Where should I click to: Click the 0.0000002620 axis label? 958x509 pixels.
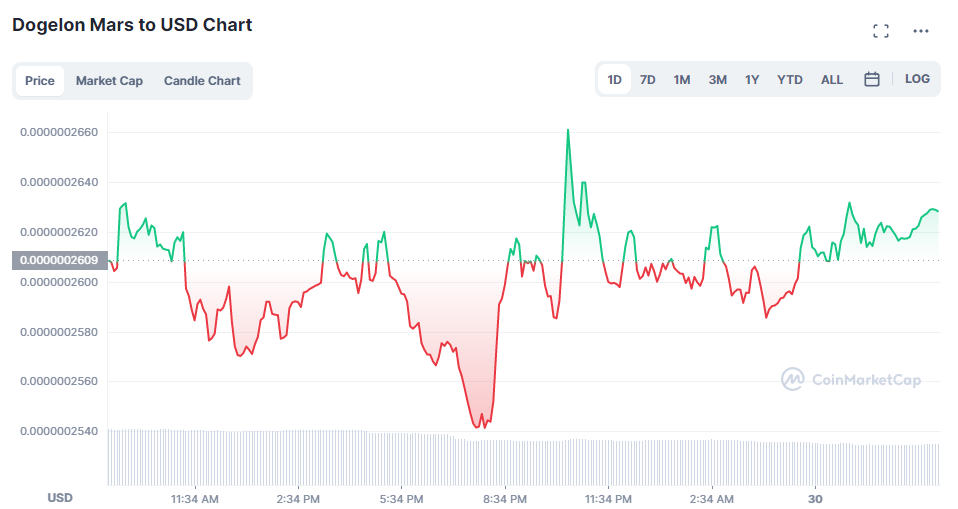pos(59,232)
